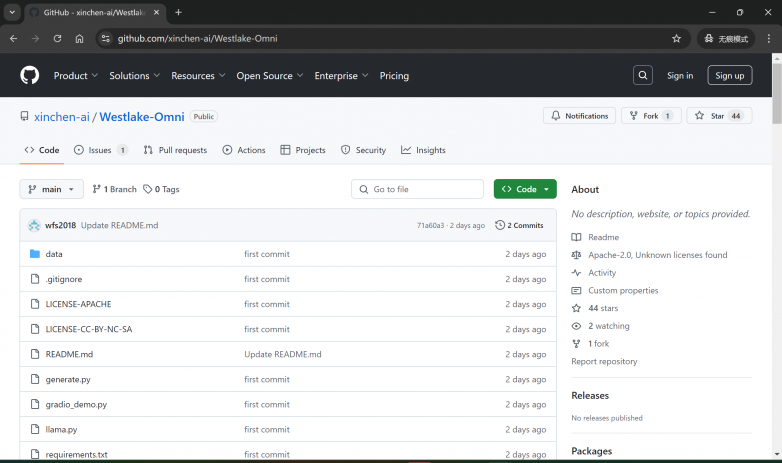Open the search magnifier icon in header
The width and height of the screenshot is (782, 463).
tap(642, 75)
